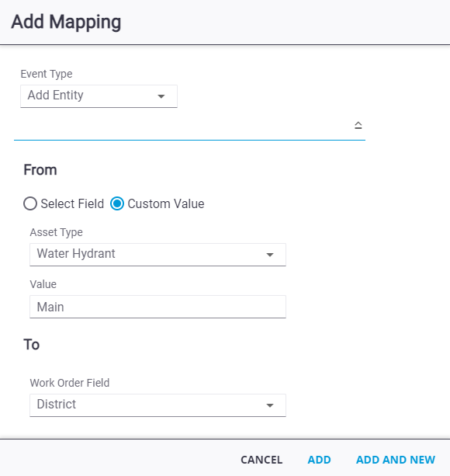Click the Work Order Field label
The image size is (450, 476).
70,383
